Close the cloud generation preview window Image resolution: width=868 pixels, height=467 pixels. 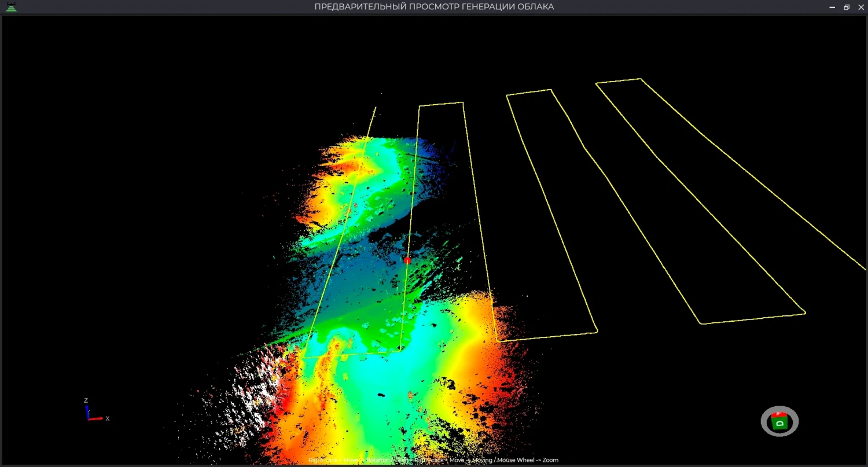(x=860, y=7)
